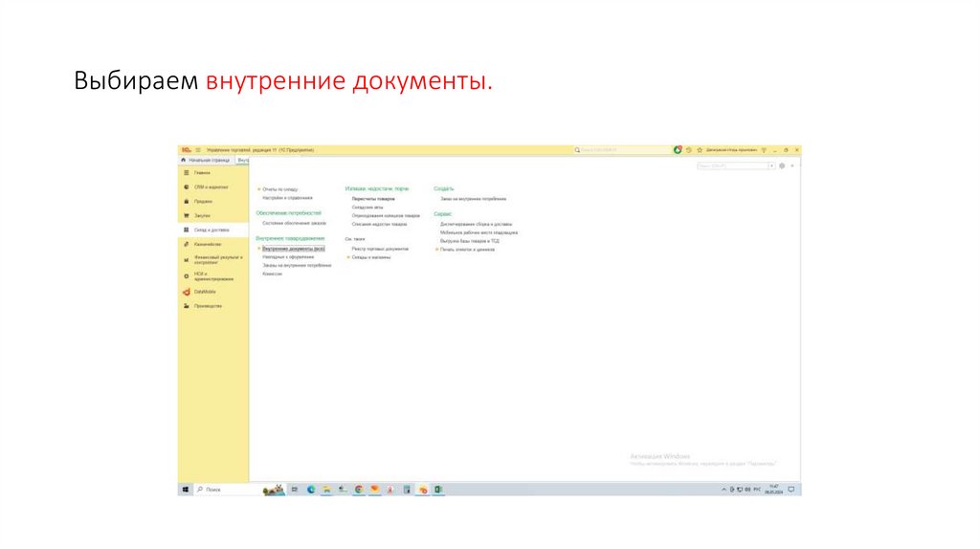This screenshot has height=549, width=980.
Task: Open Мобильное рабочее место кладовщика link
Action: (479, 232)
